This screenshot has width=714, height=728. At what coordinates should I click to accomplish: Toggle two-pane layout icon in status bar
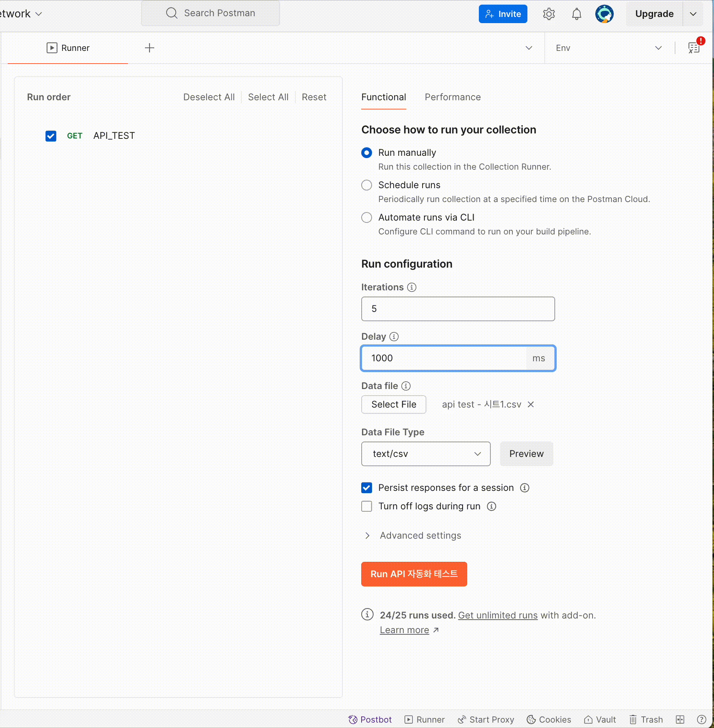click(x=680, y=720)
